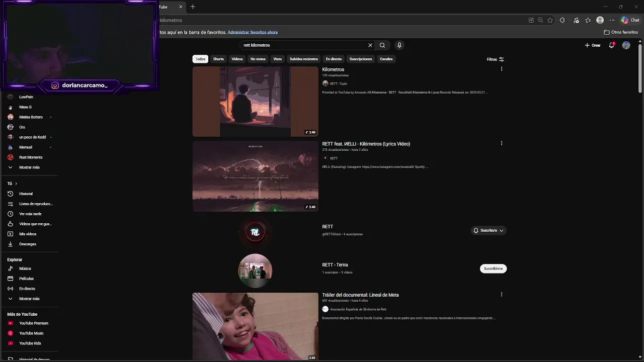Screen dimensions: 644x362
Task: Open options for Lineal de Meta trailer
Action: (501, 294)
